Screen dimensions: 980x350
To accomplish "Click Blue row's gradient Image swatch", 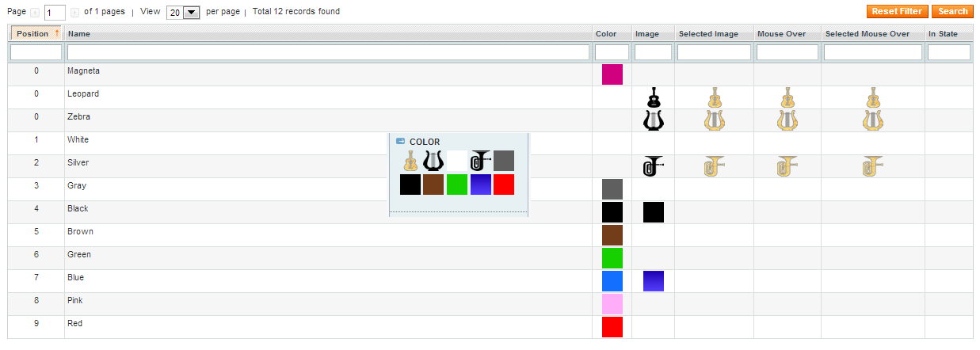I will pyautogui.click(x=654, y=281).
